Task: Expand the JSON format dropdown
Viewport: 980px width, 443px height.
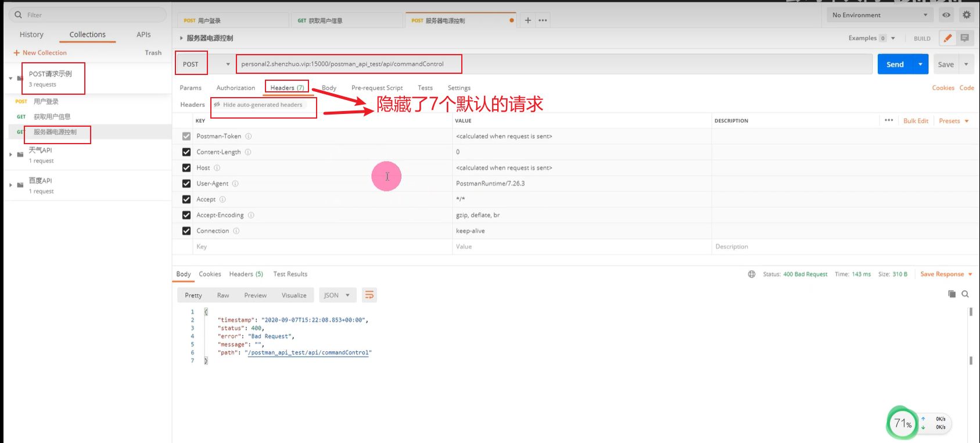Action: [336, 295]
